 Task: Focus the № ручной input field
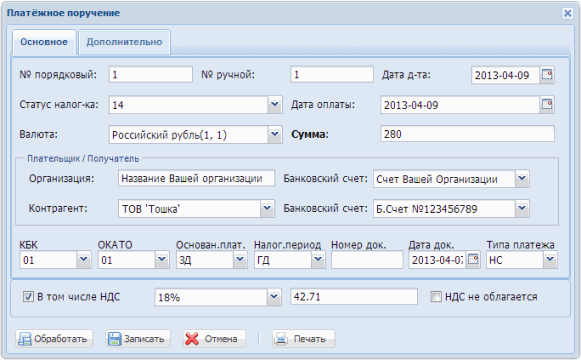[x=332, y=74]
